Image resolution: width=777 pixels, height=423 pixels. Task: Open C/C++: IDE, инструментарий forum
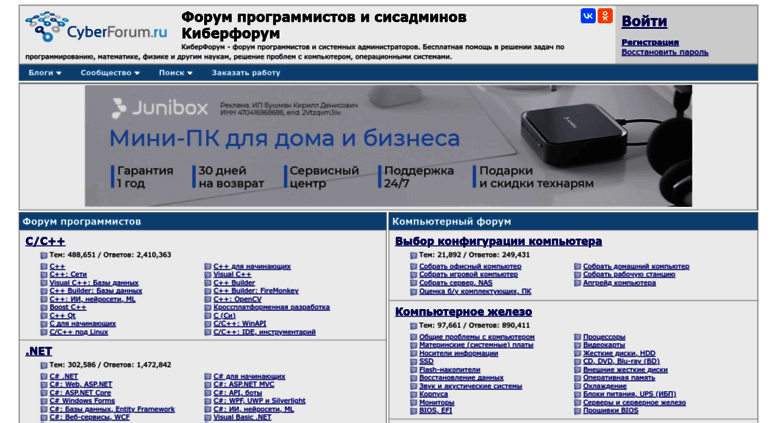(x=264, y=332)
